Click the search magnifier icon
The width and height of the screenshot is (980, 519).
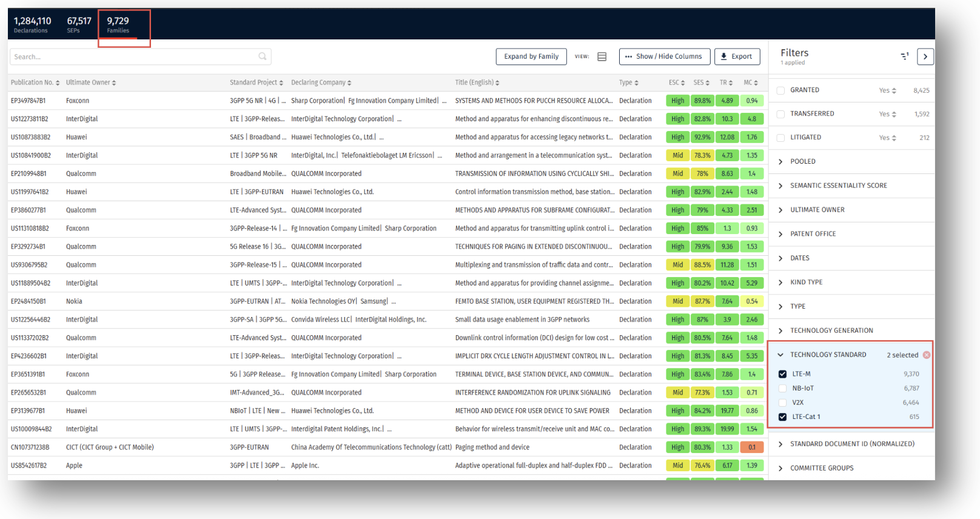[x=262, y=56]
